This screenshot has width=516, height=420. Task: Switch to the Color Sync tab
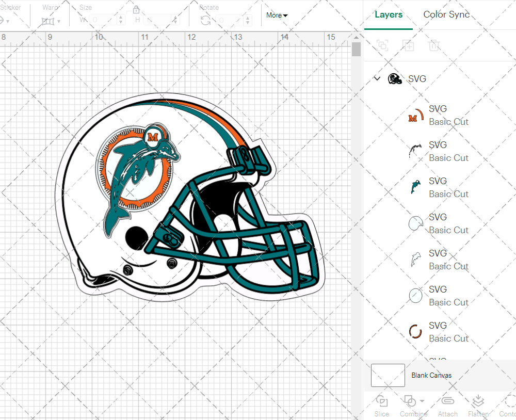tap(446, 14)
